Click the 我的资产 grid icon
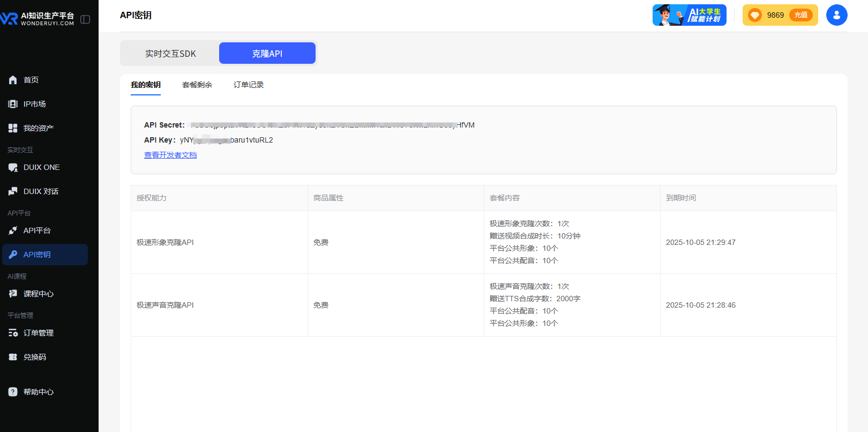 click(13, 128)
